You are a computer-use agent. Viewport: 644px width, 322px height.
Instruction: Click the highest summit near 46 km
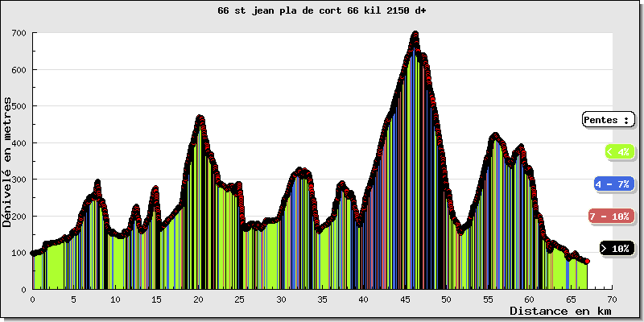415,35
